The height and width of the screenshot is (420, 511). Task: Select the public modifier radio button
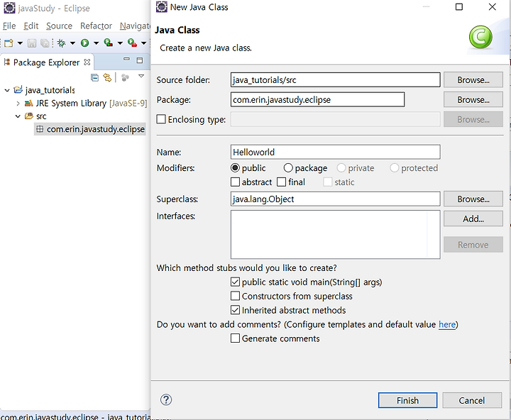coord(235,168)
